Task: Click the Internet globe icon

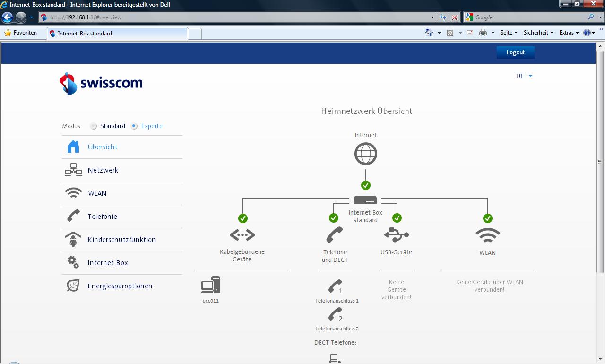Action: tap(366, 154)
